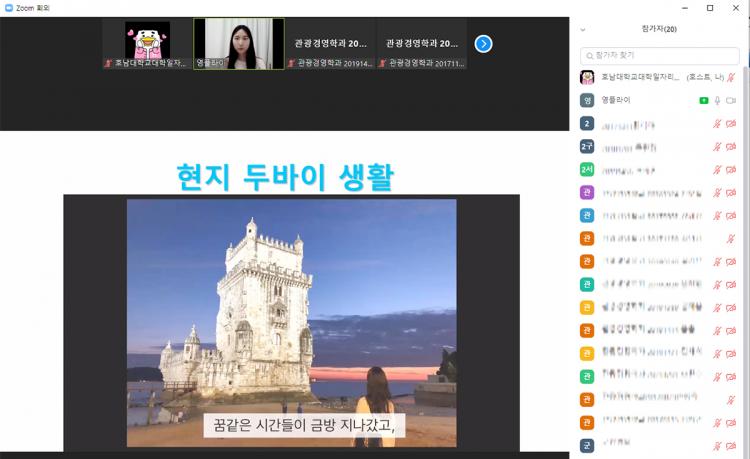
Task: Click the green screen-share icon beside 영플라이
Action: pyautogui.click(x=704, y=100)
